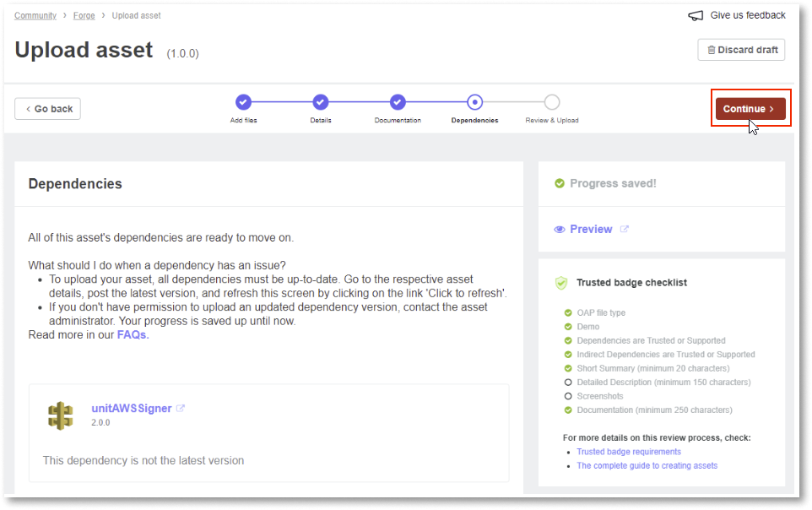Click check mark beside Demo item
Image resolution: width=812 pixels, height=510 pixels.
[x=568, y=327]
